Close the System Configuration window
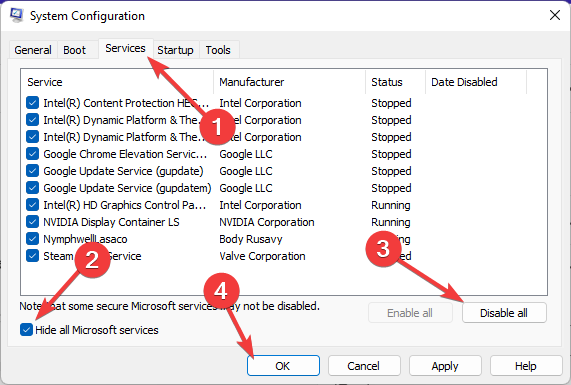This screenshot has width=571, height=385. 555,15
